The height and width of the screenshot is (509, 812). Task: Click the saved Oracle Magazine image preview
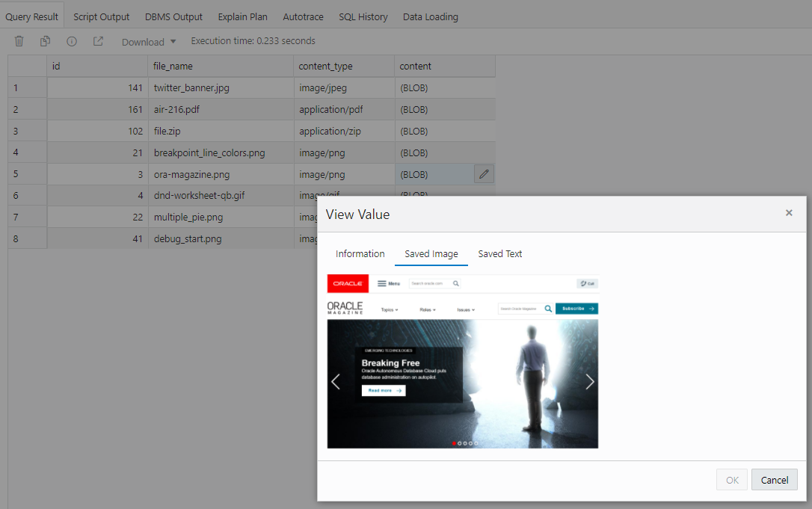463,362
